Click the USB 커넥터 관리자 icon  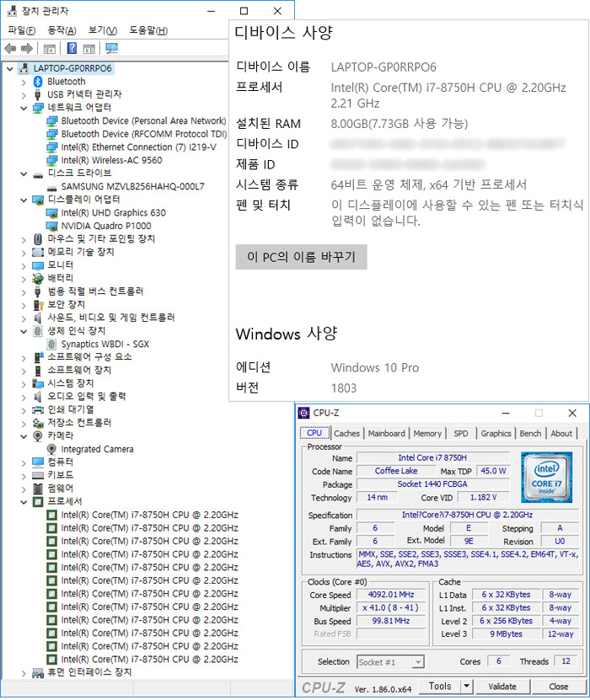[38, 94]
